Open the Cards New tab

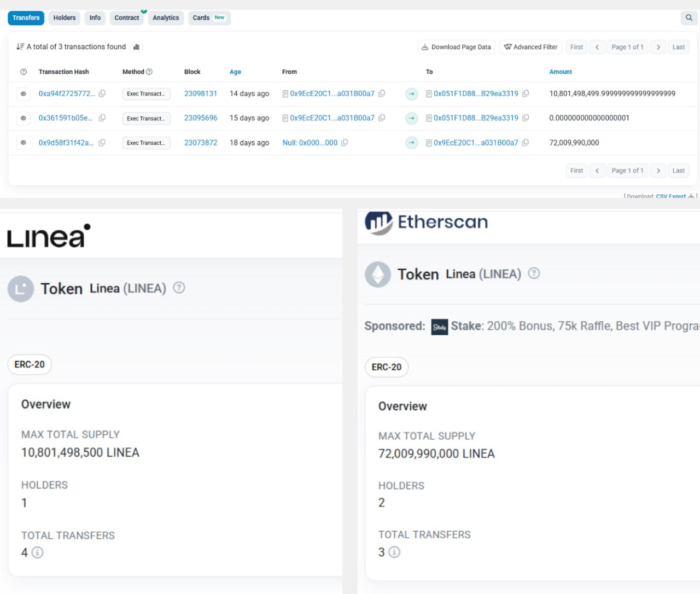[x=209, y=18]
